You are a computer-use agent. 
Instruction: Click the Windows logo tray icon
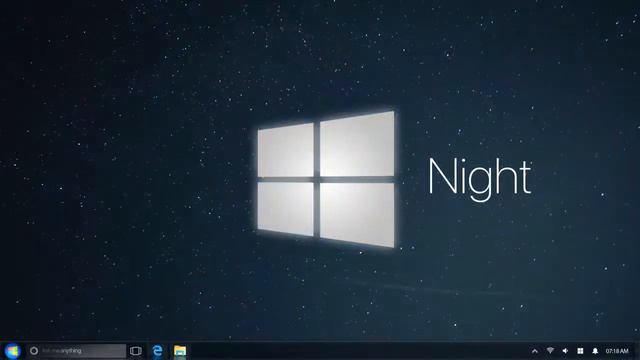coord(580,351)
